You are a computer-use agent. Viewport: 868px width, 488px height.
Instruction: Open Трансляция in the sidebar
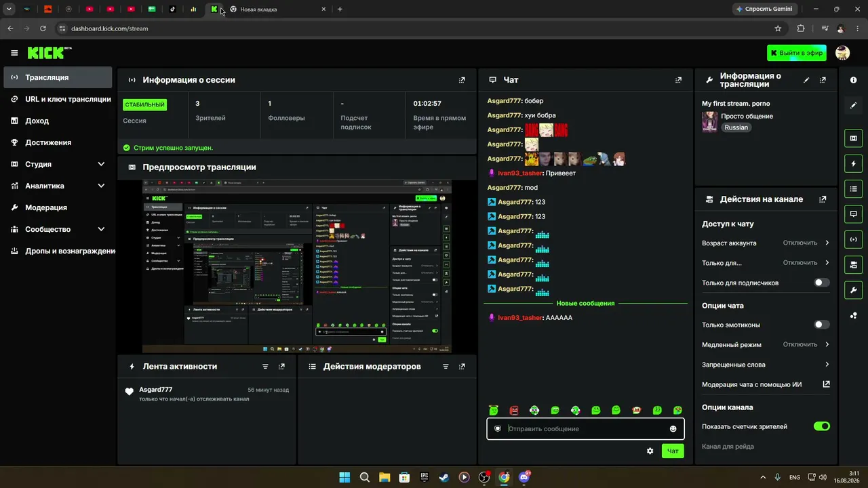pos(58,77)
